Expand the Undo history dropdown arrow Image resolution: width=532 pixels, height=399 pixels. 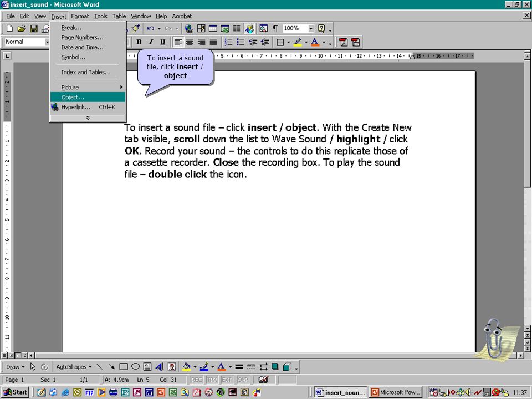point(159,29)
